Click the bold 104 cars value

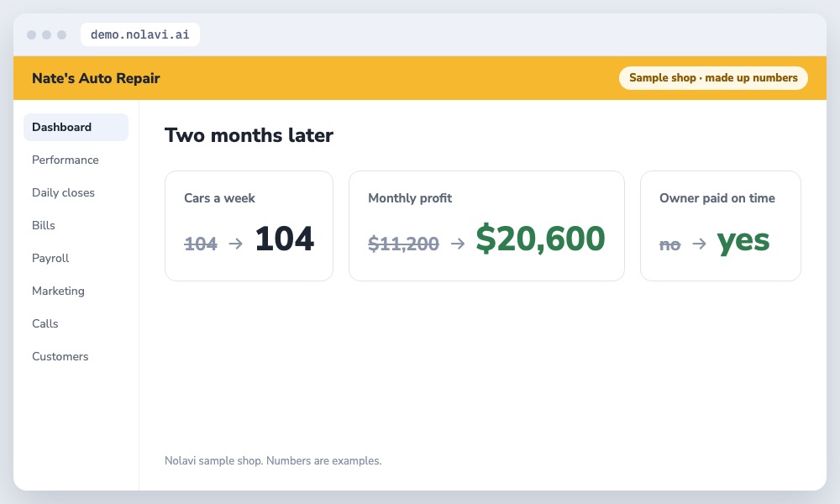pyautogui.click(x=284, y=239)
